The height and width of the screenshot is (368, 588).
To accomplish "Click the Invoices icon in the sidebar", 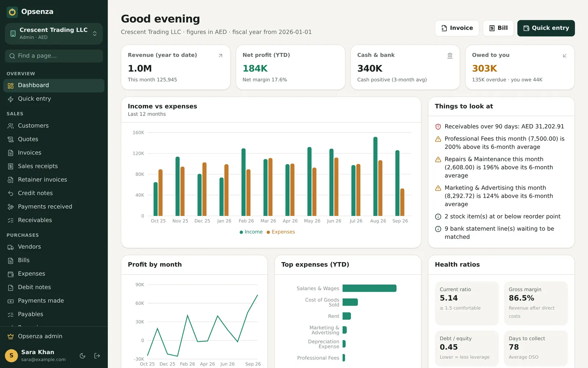I will click(x=11, y=153).
